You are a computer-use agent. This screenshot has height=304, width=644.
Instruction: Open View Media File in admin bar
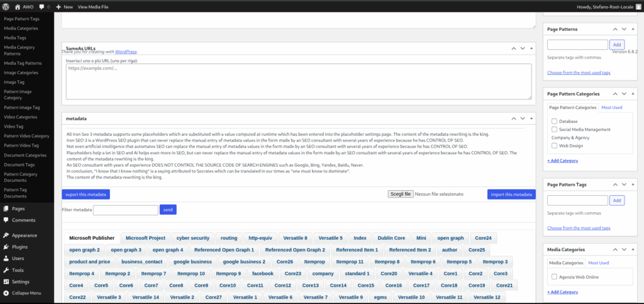(93, 7)
